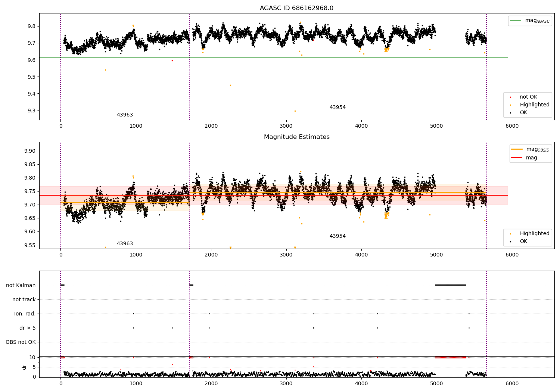Click the red 'not OK' point near 9.6

(x=172, y=60)
